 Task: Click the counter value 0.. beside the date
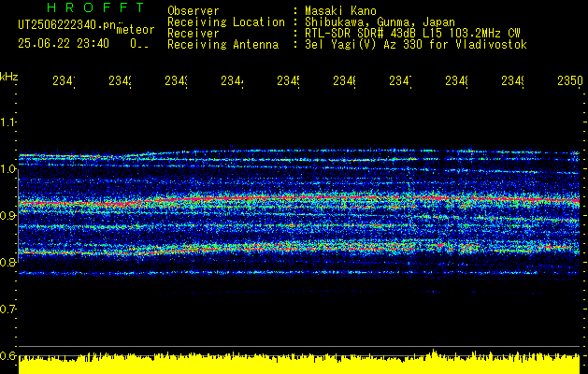coord(139,44)
